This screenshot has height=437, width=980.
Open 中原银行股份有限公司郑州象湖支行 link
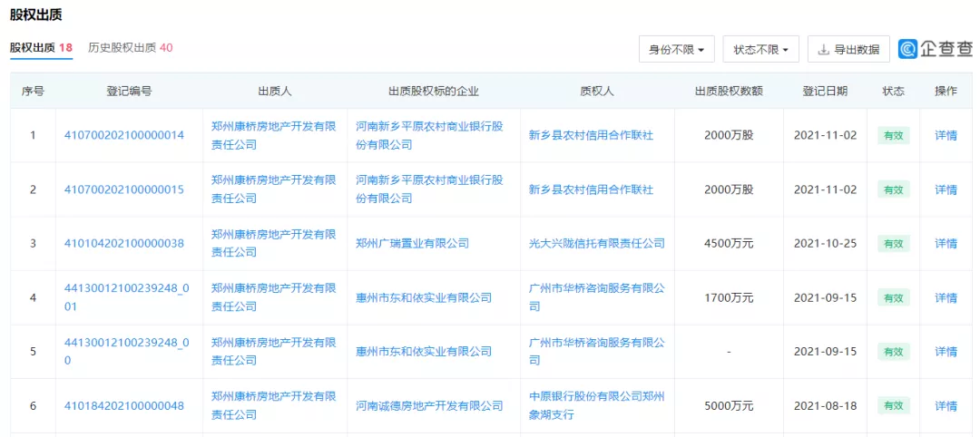pyautogui.click(x=597, y=405)
